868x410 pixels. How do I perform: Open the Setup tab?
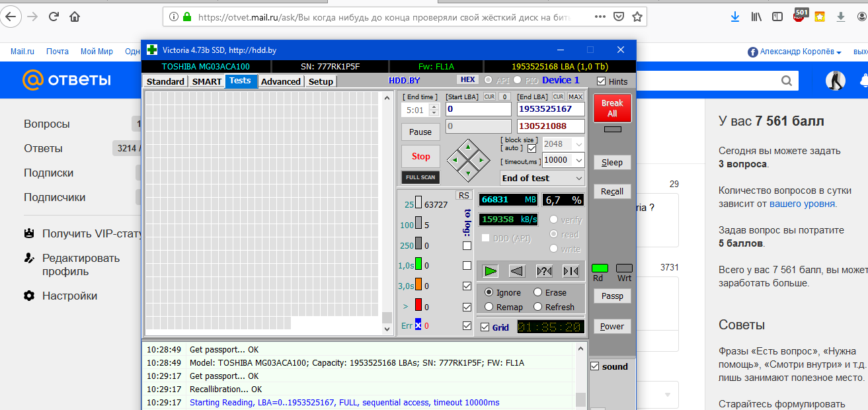click(321, 81)
